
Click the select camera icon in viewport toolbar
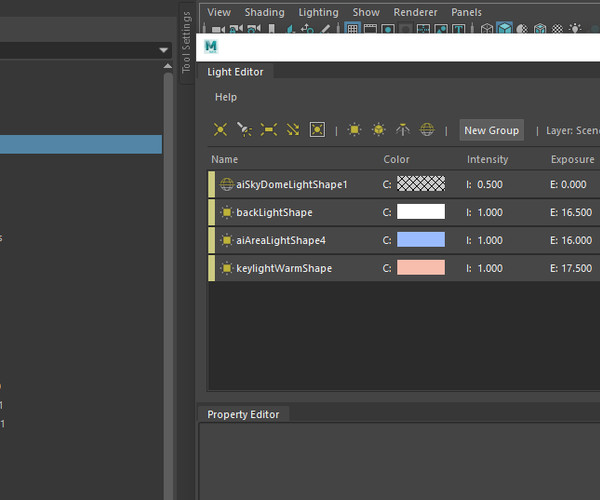[x=218, y=29]
